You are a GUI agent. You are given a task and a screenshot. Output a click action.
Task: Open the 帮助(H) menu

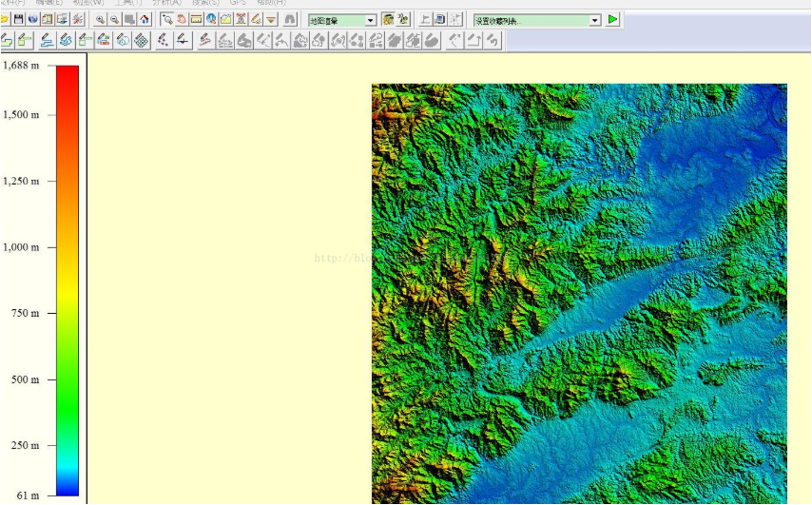(x=271, y=3)
